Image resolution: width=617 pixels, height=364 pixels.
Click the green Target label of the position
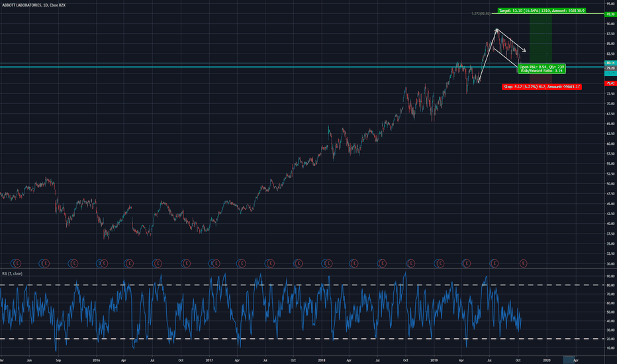point(542,11)
